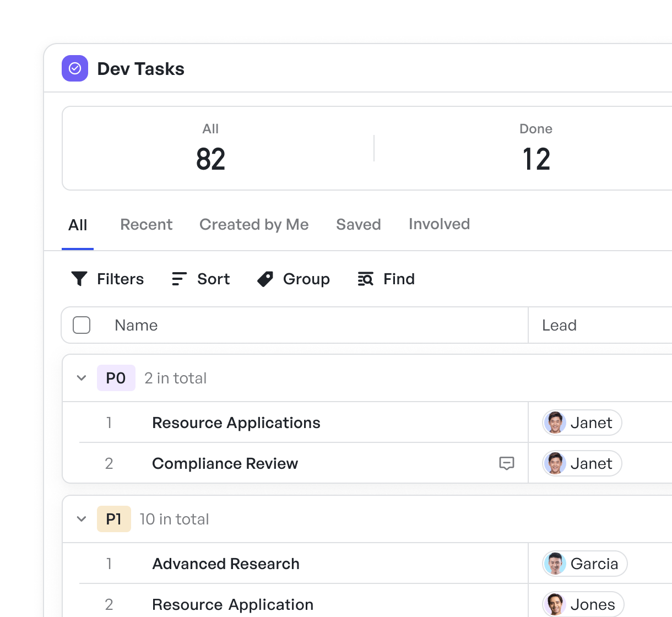Screen dimensions: 672x617
Task: Click the Sort lines icon
Action: coord(179,279)
